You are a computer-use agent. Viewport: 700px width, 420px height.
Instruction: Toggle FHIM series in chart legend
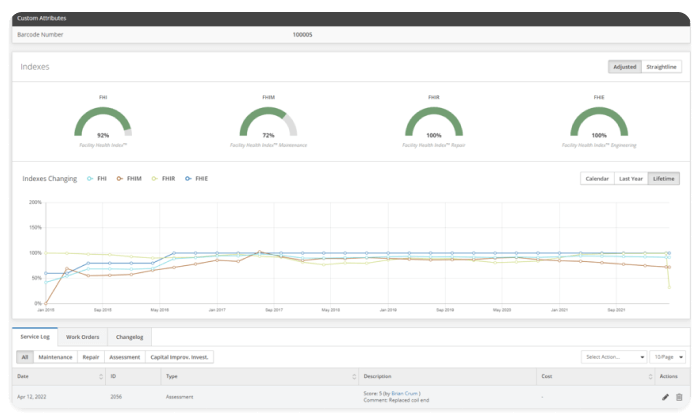128,178
